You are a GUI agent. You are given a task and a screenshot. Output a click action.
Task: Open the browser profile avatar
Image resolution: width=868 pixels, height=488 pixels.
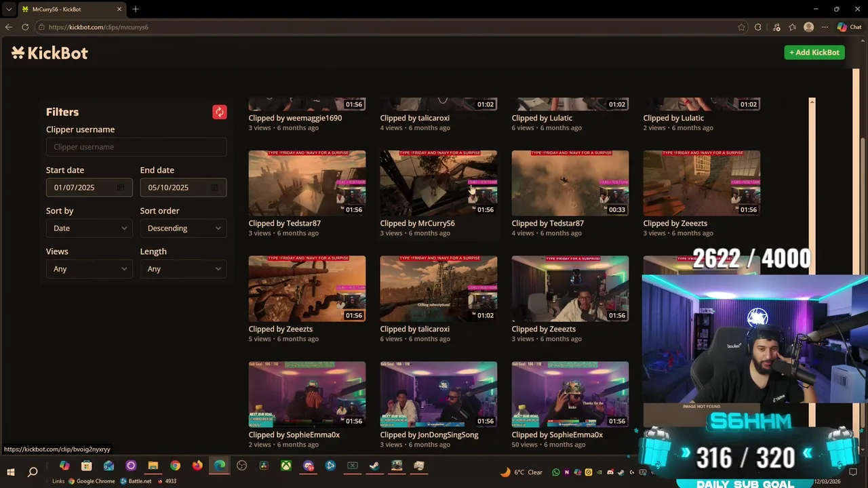(x=808, y=27)
